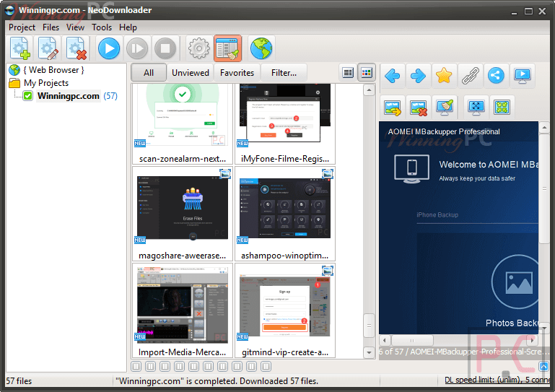Toggle the highlighted panel layout icon
555x392 pixels.
[x=227, y=48]
